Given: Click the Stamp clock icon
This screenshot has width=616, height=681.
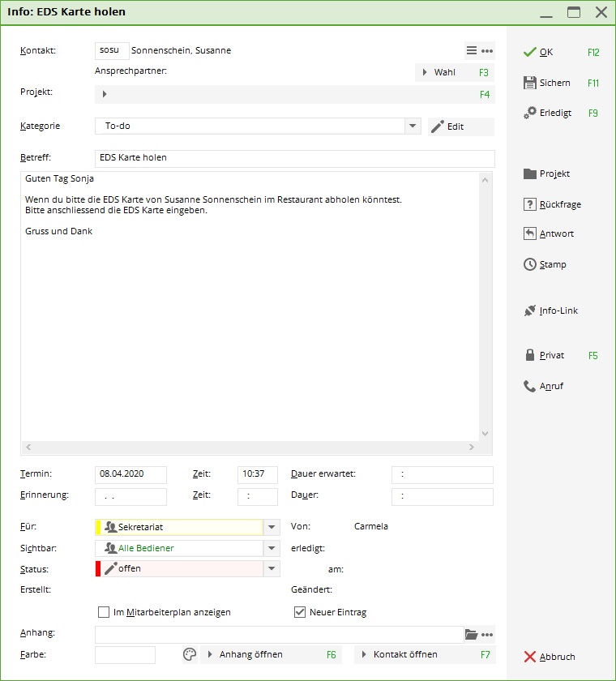Looking at the screenshot, I should pyautogui.click(x=530, y=264).
